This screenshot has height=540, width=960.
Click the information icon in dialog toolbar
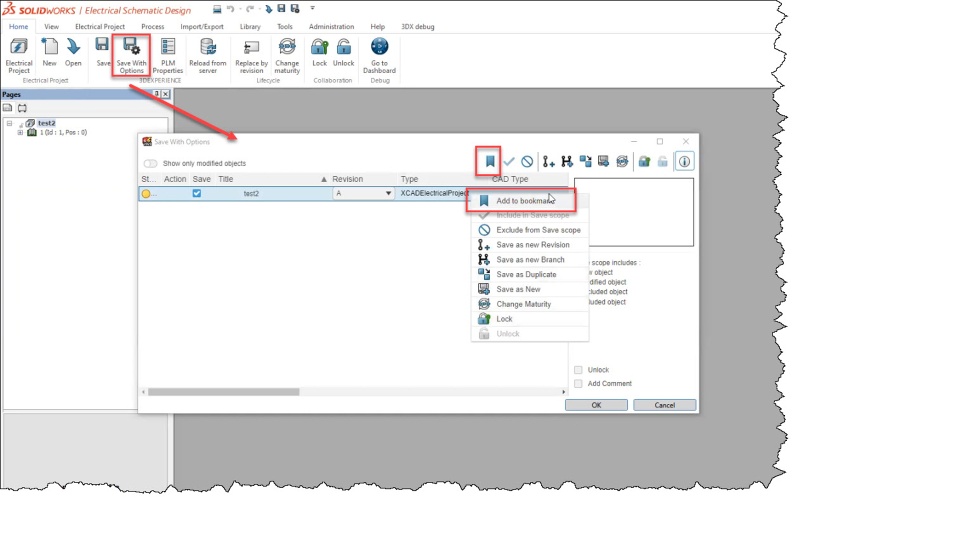point(684,162)
